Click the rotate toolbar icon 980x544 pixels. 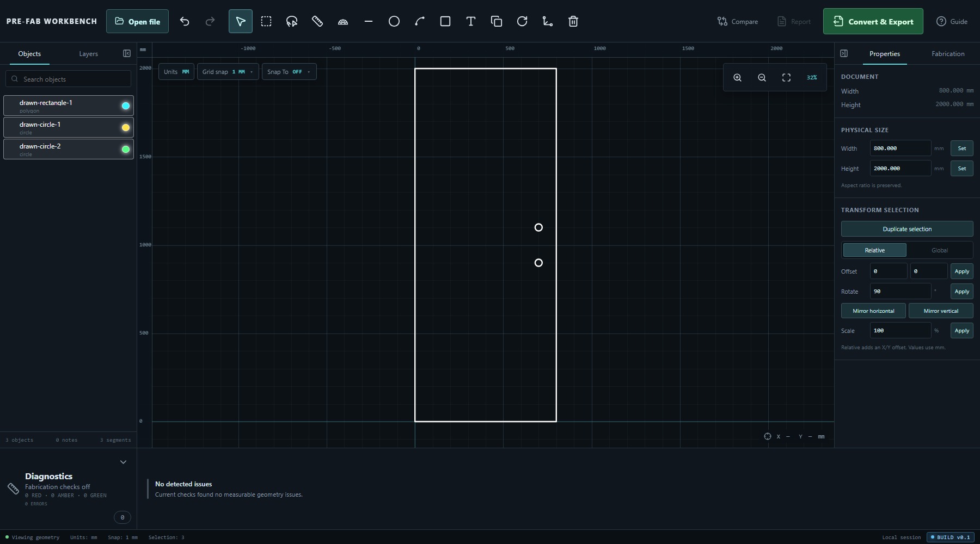(x=522, y=21)
